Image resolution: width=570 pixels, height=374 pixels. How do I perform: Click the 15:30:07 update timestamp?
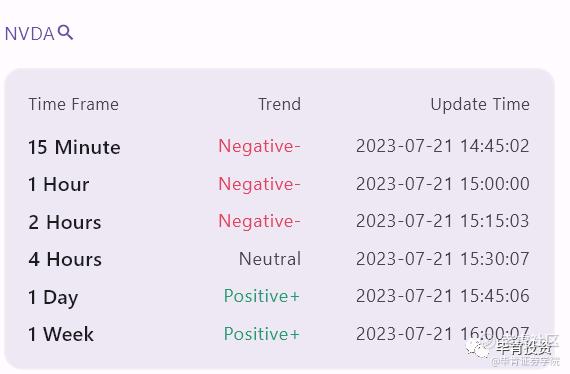(x=442, y=259)
